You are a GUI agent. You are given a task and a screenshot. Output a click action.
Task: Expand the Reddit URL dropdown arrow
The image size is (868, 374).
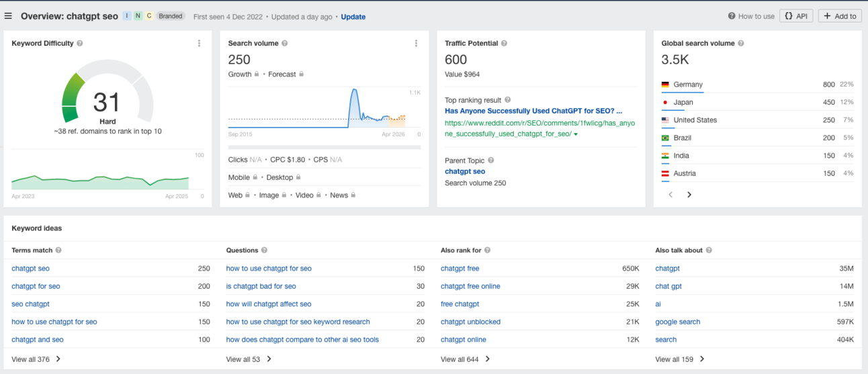[x=576, y=134]
